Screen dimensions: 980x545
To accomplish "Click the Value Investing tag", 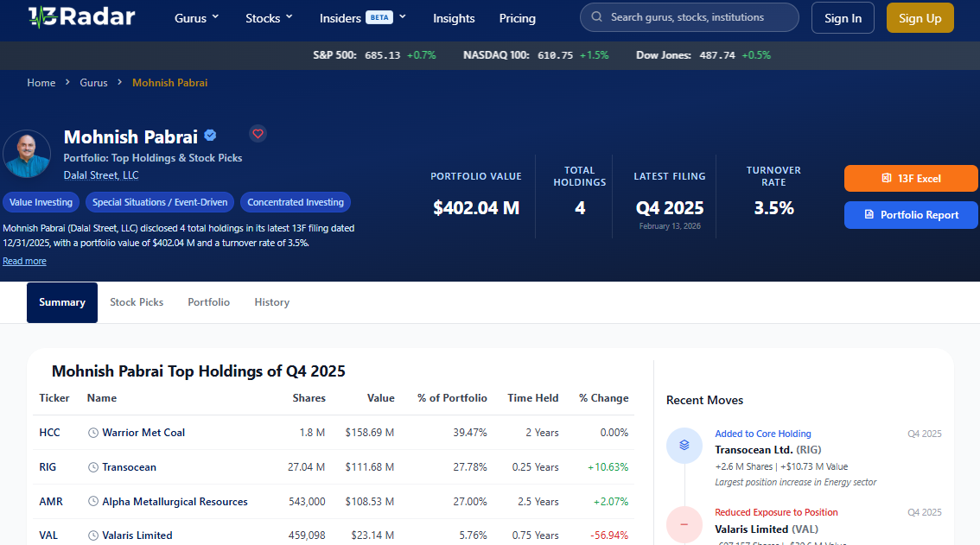I will 41,202.
